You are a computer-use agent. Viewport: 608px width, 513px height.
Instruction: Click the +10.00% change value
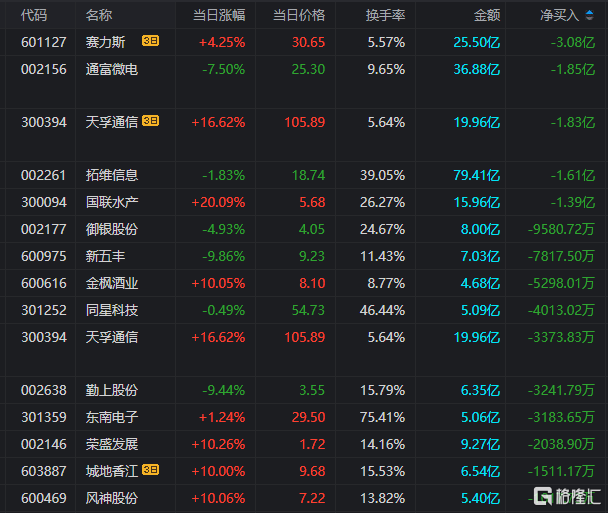point(219,471)
